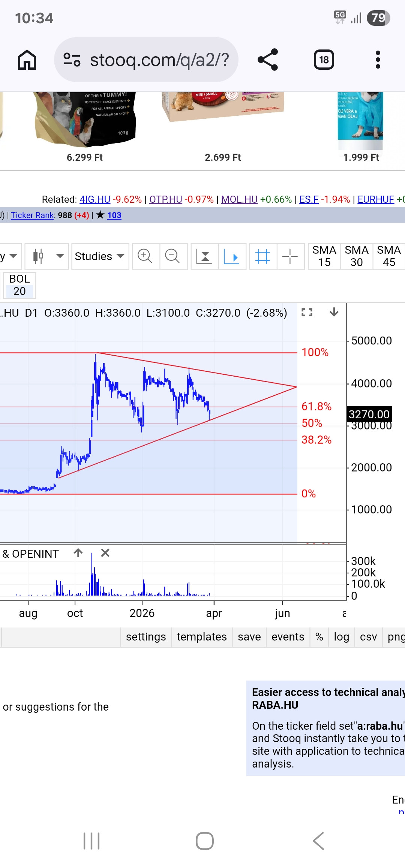Disable the BOL 20 Bollinger indicator

[x=19, y=285]
